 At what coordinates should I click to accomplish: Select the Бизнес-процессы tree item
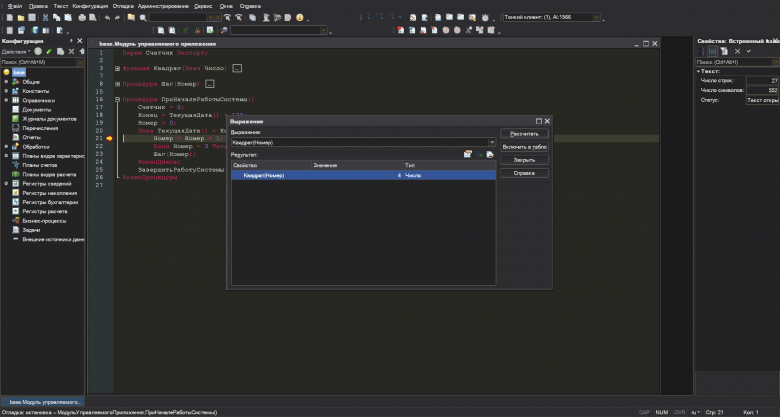tap(44, 220)
